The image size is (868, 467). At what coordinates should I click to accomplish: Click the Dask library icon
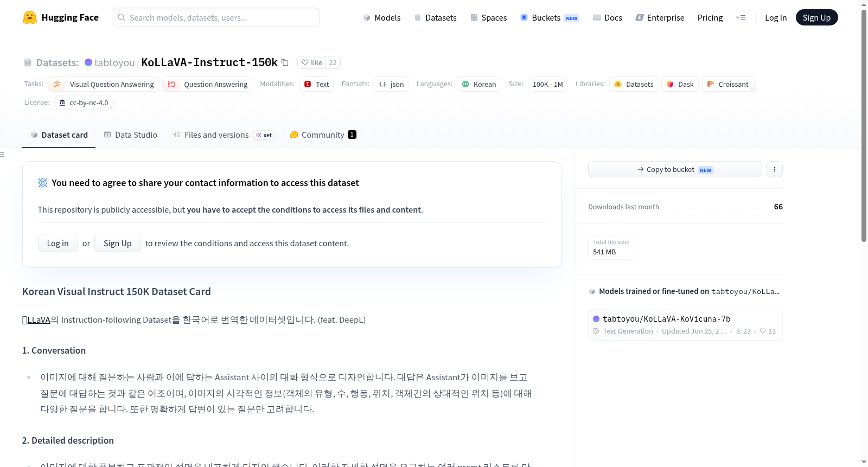click(x=670, y=84)
